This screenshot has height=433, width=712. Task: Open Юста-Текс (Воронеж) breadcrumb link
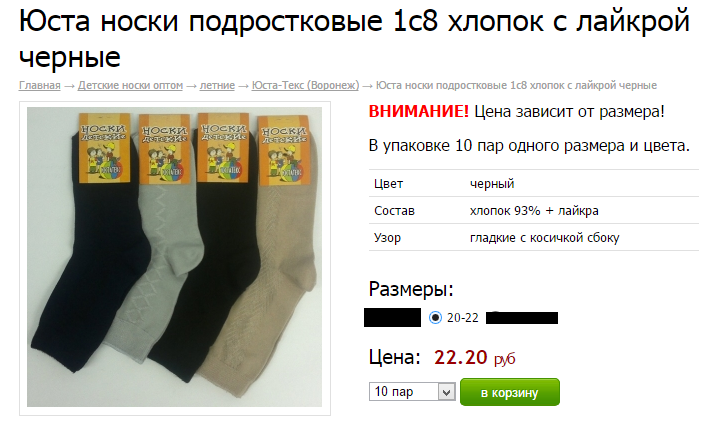click(305, 85)
